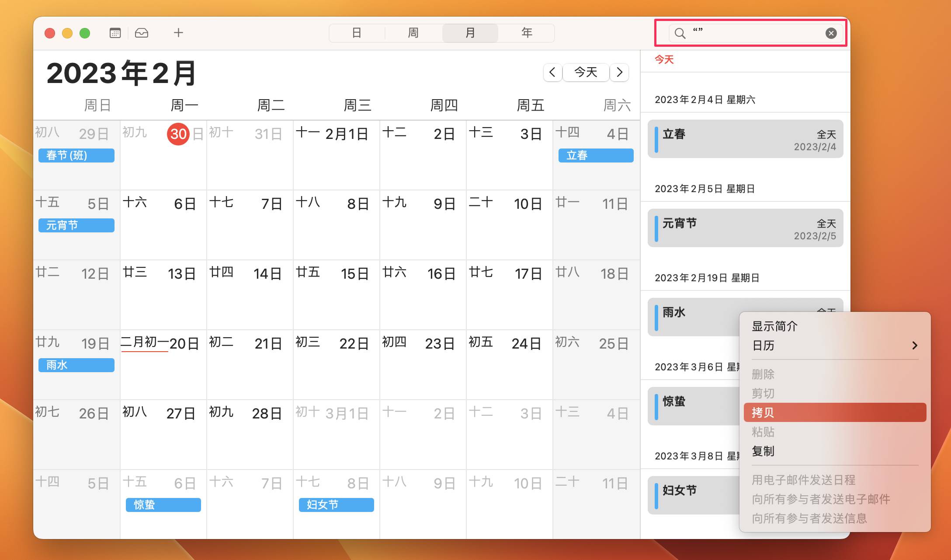Jump to today with 今天 button
Screen dimensions: 951x560
pos(586,72)
